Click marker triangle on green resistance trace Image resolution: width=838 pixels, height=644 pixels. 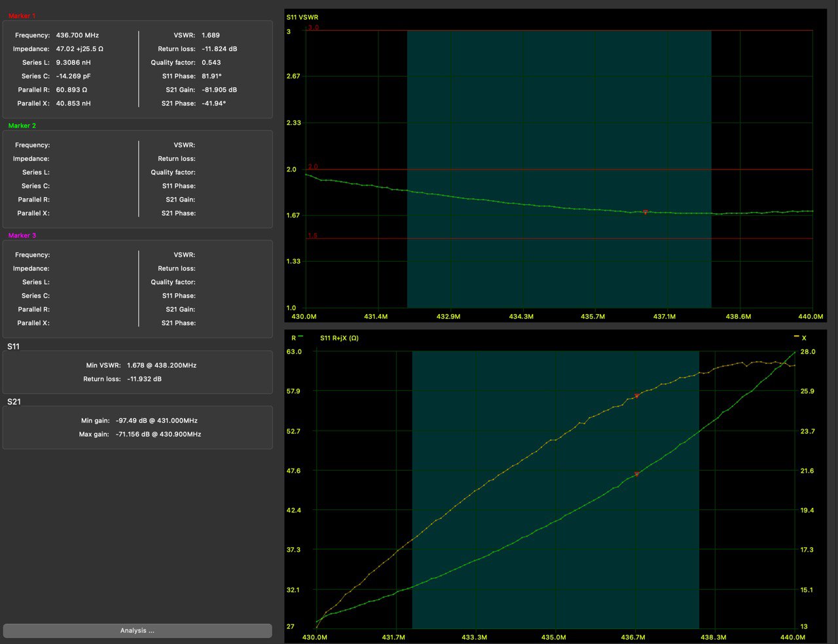(636, 474)
